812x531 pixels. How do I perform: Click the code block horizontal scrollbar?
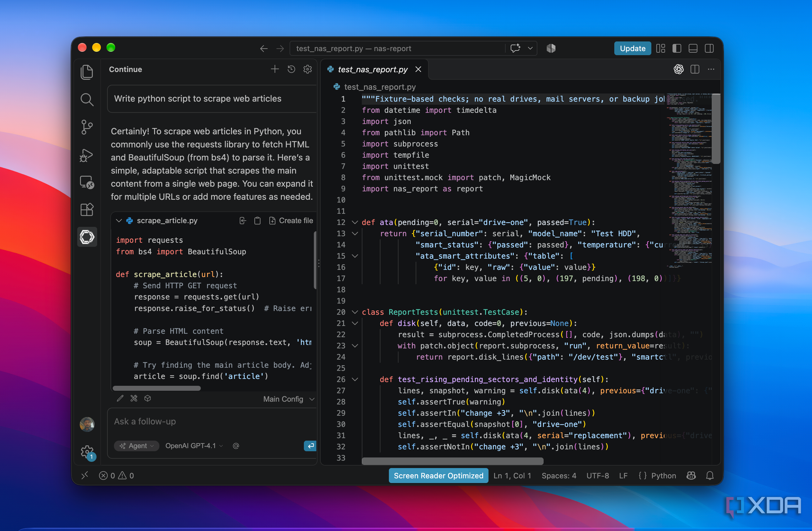157,388
